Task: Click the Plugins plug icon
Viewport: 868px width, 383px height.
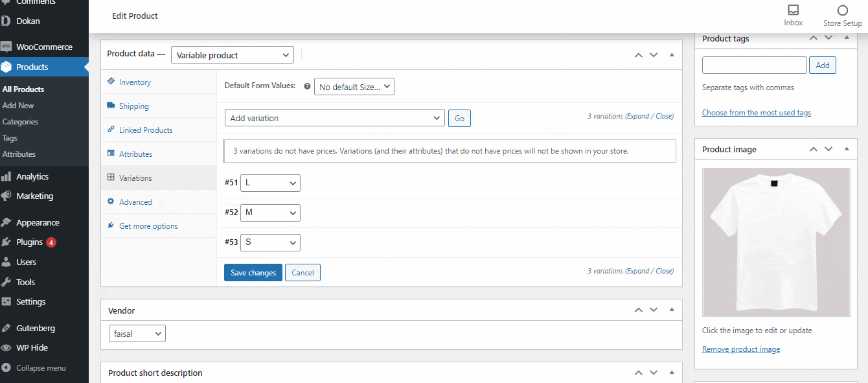Action: click(6, 242)
